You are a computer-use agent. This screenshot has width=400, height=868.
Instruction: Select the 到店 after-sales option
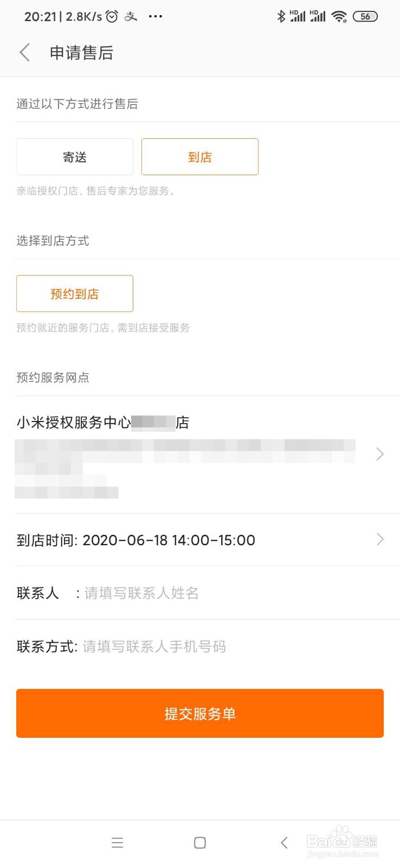coord(200,157)
